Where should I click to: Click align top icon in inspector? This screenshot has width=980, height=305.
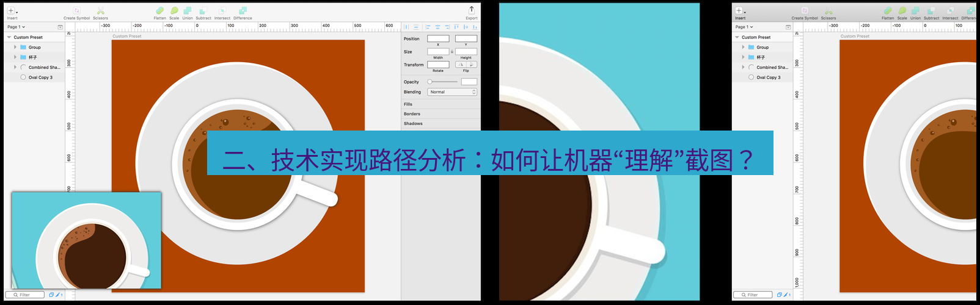tap(456, 27)
